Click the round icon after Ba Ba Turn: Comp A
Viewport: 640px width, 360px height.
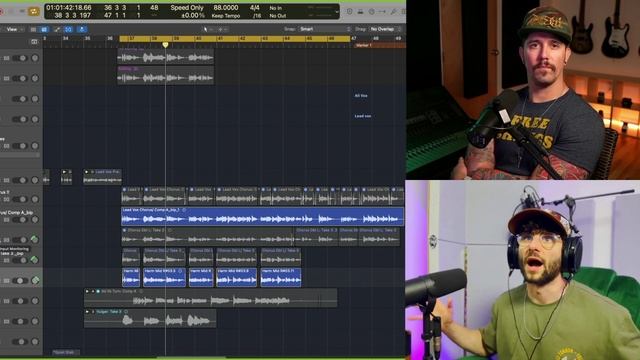click(141, 291)
